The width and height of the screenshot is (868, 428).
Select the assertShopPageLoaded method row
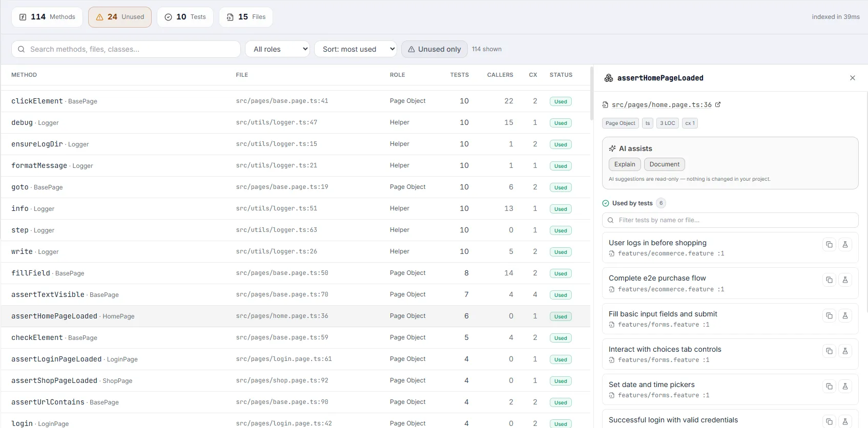(295, 380)
